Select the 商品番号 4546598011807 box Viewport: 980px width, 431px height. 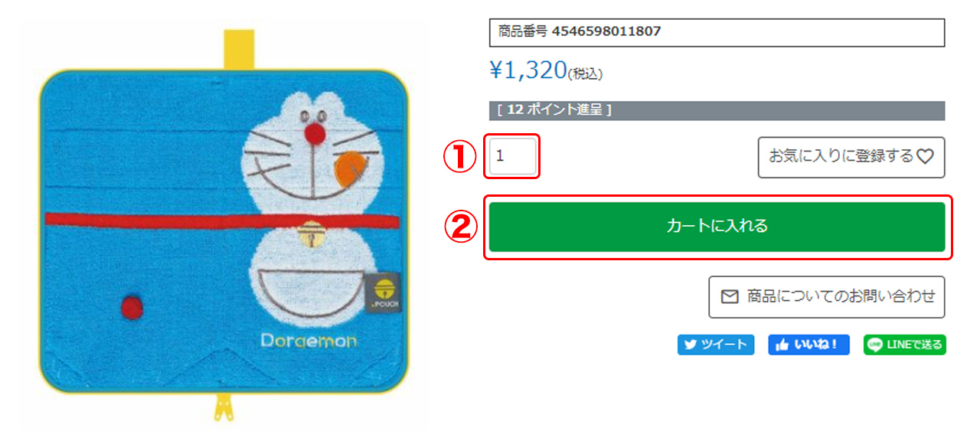coord(717,32)
